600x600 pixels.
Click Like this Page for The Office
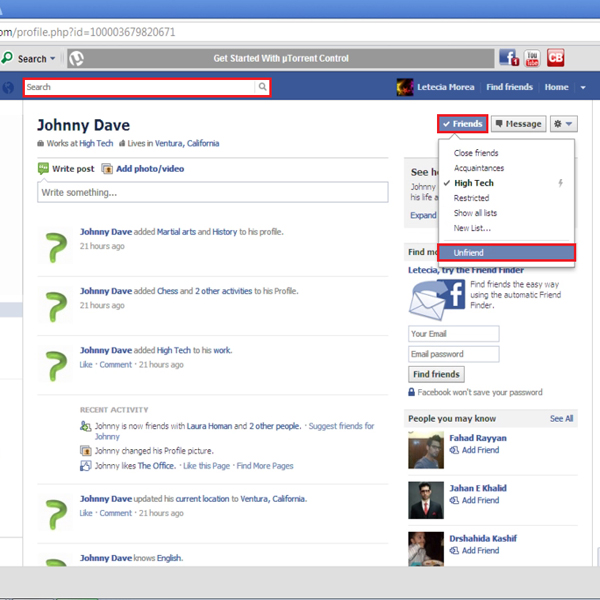pos(206,466)
